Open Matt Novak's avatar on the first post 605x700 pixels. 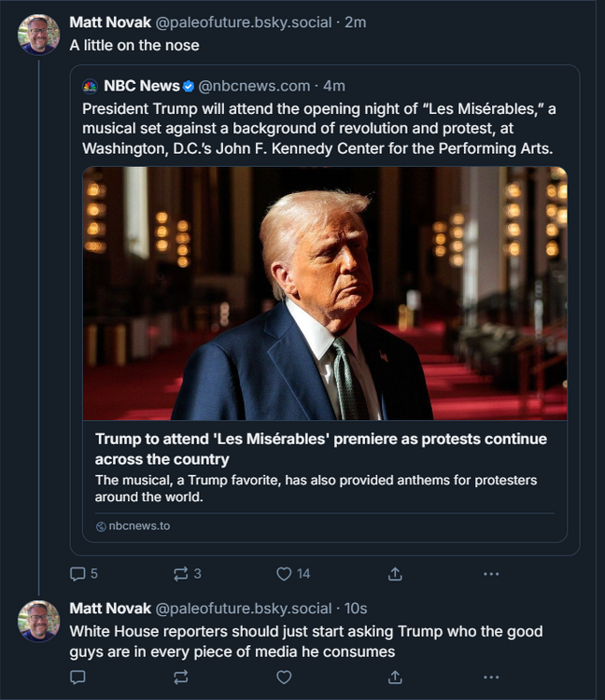tap(38, 35)
